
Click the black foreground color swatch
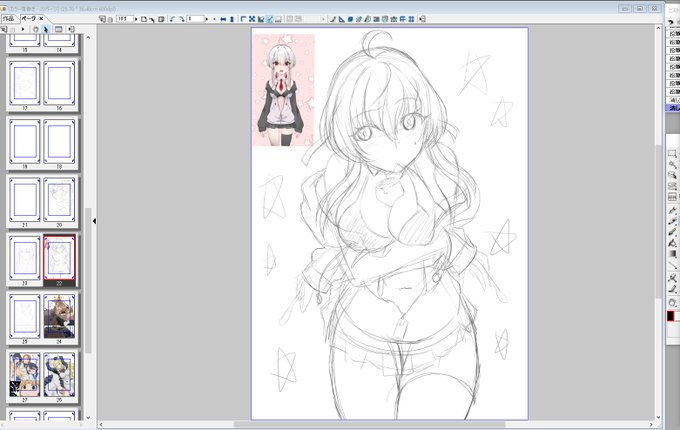click(670, 316)
